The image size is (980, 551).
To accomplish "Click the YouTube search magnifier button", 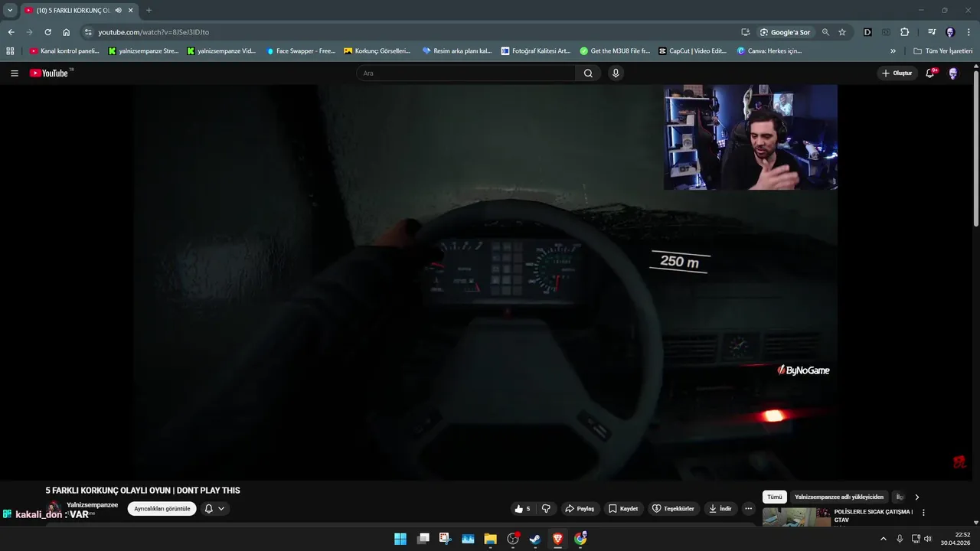I will (x=588, y=73).
